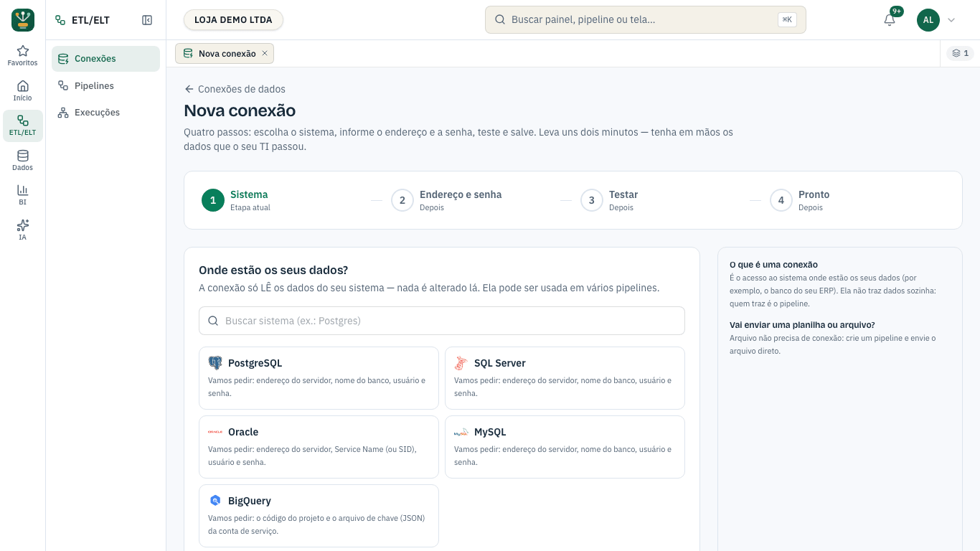Click the app logo icon

tap(23, 20)
